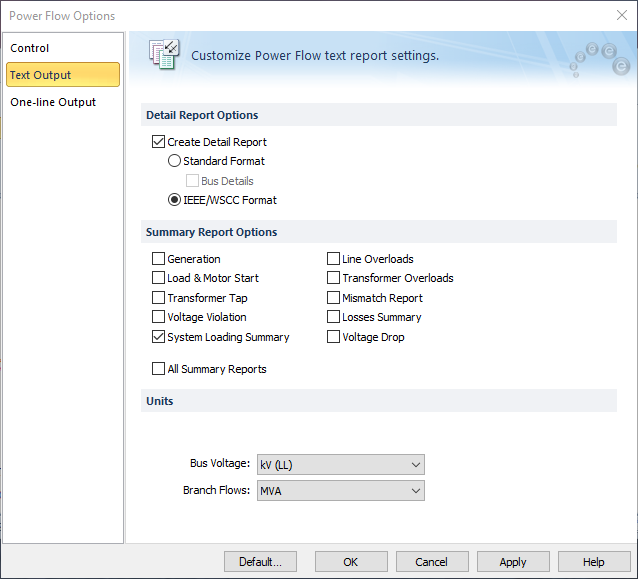The height and width of the screenshot is (579, 638).
Task: Close the Power Flow Options dialog
Action: pos(621,15)
